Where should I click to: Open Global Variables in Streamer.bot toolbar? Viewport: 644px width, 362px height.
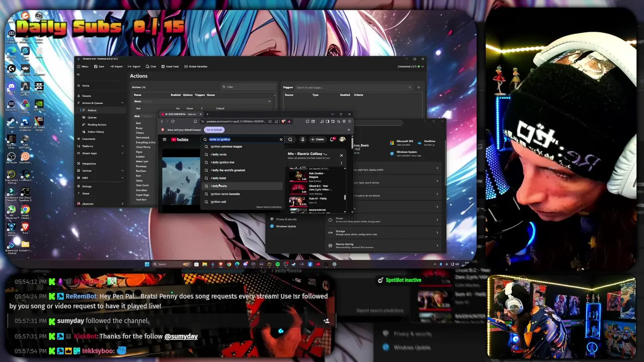point(196,66)
